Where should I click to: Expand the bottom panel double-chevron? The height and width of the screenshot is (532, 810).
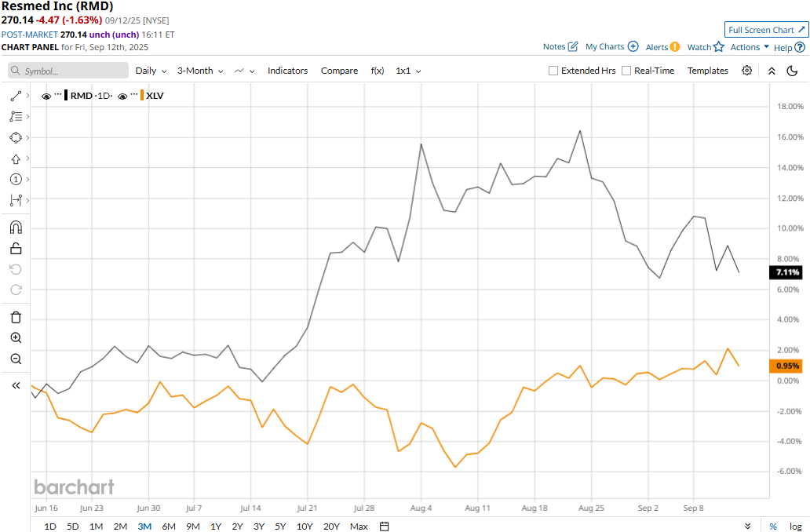[x=747, y=527]
